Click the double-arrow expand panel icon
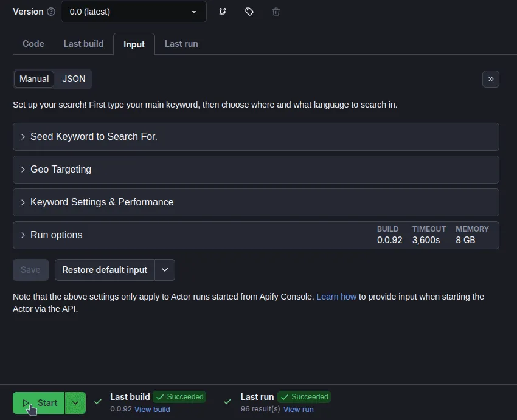Screen dimensions: 517x420 pyautogui.click(x=491, y=79)
